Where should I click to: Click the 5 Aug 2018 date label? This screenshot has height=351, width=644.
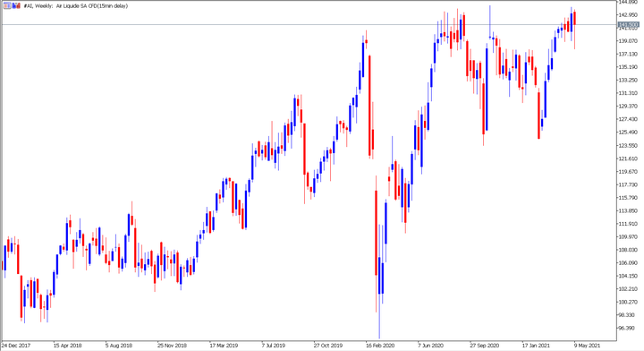pyautogui.click(x=119, y=346)
